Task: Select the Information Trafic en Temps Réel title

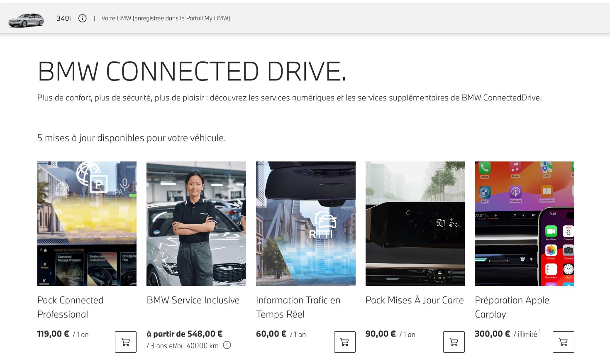Action: coord(298,307)
